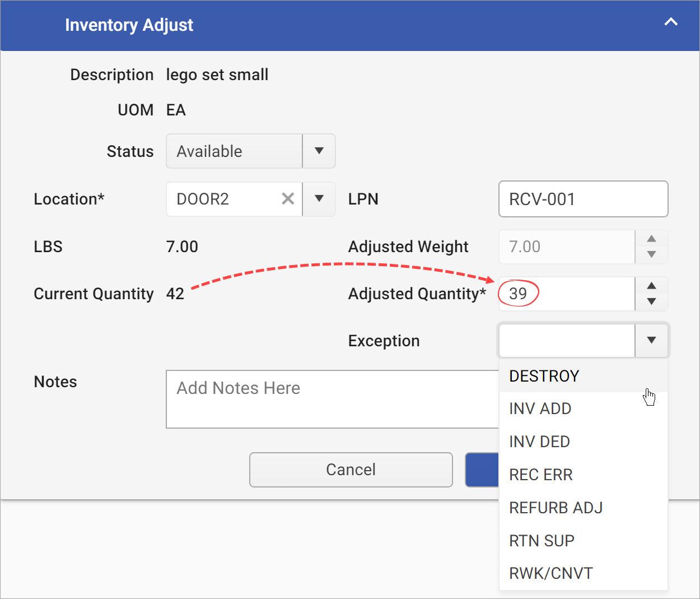Increase the Adjusted Quantity using the up stepper

coord(651,285)
